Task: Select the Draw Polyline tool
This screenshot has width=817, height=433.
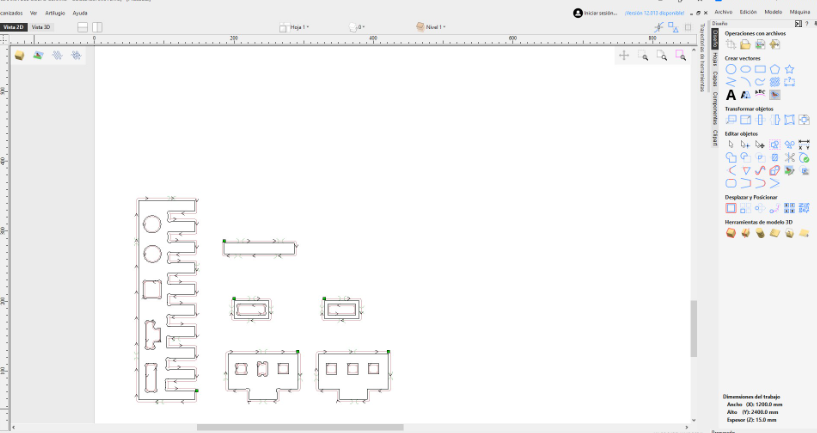Action: coord(731,82)
